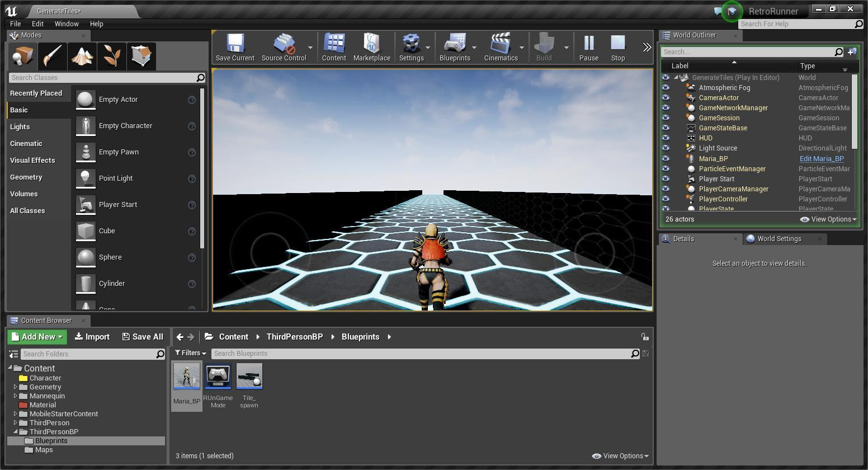Screen dimensions: 868x470
Task: Select the Lights category
Action: point(20,127)
